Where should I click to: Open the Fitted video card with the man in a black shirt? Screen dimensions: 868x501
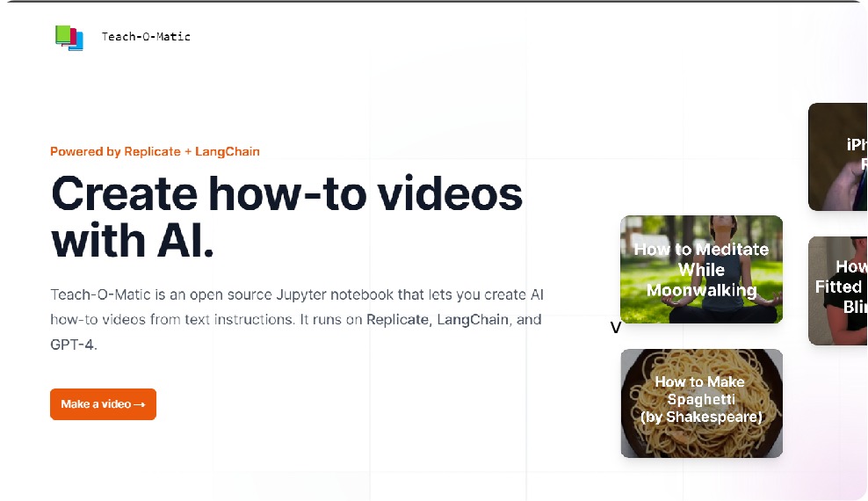[x=837, y=291]
